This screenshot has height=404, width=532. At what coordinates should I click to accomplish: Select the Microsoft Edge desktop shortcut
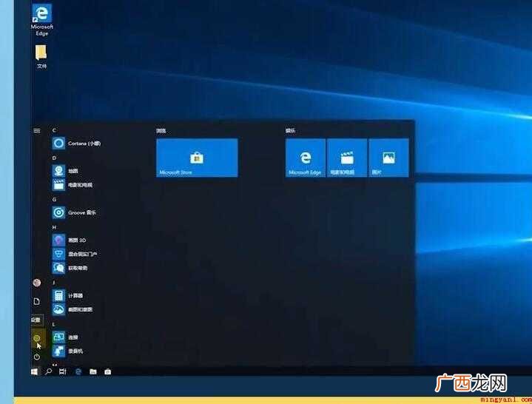[x=41, y=20]
